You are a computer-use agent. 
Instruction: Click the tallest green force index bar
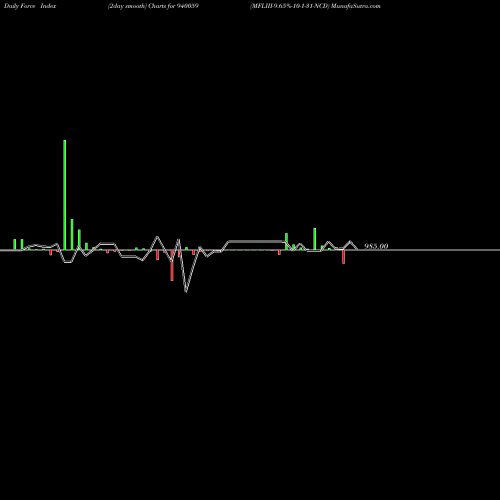coord(65,195)
